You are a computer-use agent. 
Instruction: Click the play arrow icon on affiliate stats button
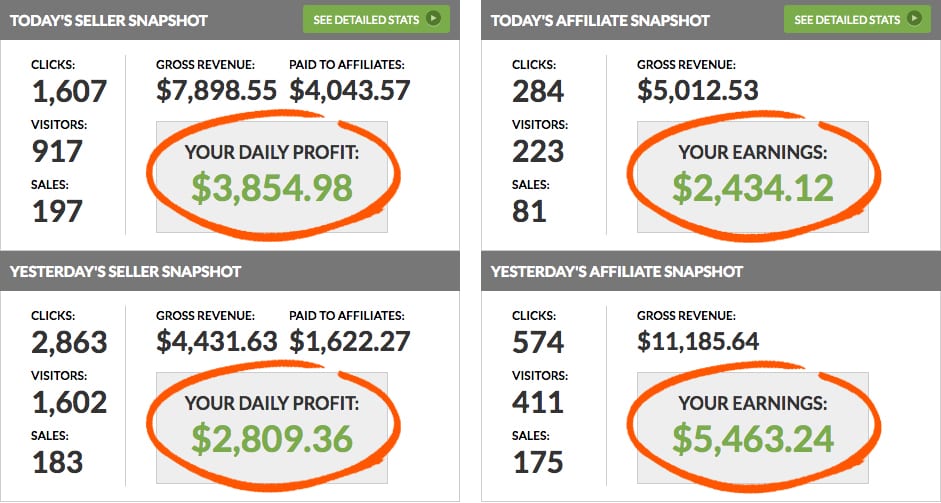(915, 19)
